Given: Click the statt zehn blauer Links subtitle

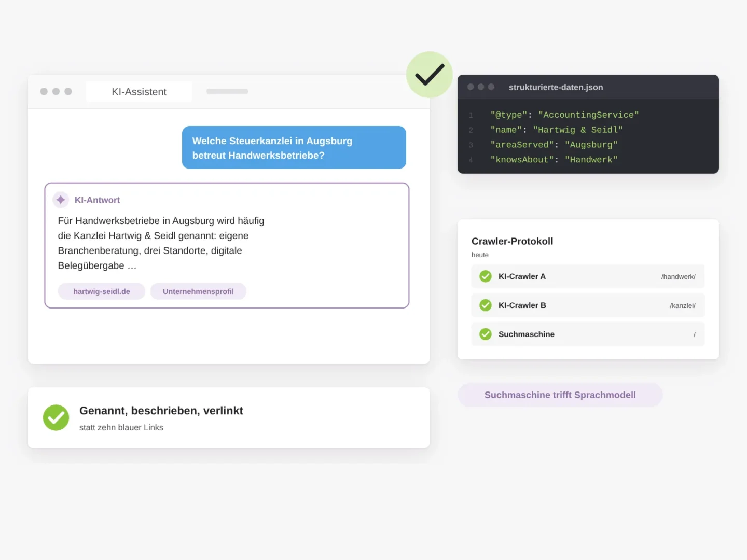Looking at the screenshot, I should (x=121, y=427).
